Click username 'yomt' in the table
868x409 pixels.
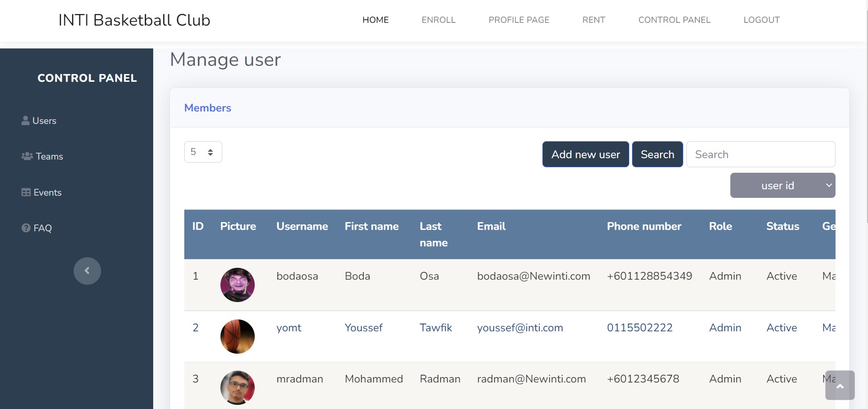coord(289,328)
